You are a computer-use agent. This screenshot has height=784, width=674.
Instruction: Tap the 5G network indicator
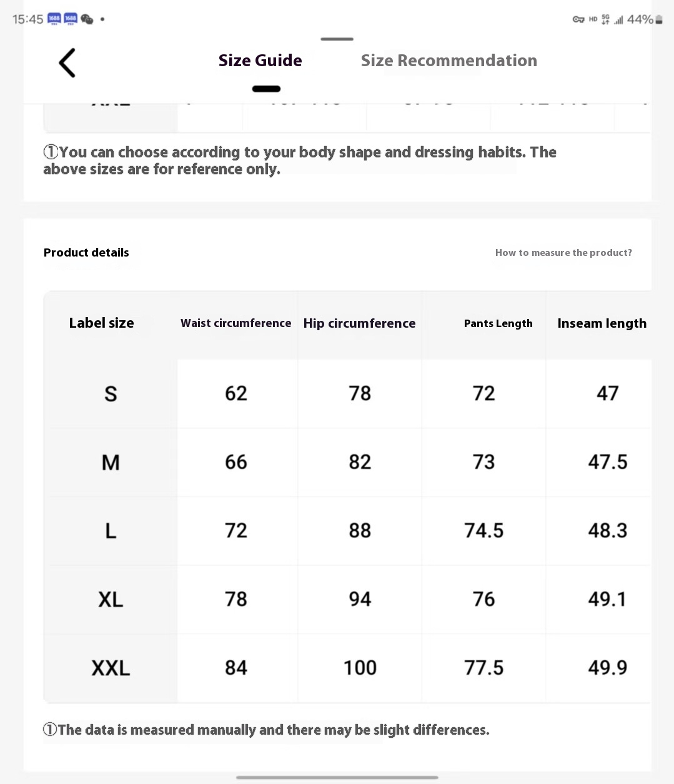pyautogui.click(x=605, y=19)
